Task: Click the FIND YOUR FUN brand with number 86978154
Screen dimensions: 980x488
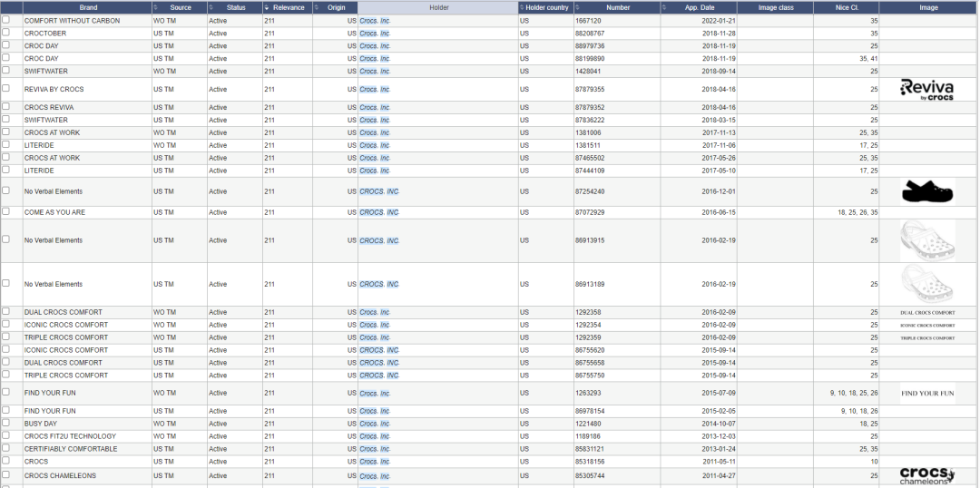Action: tap(50, 411)
